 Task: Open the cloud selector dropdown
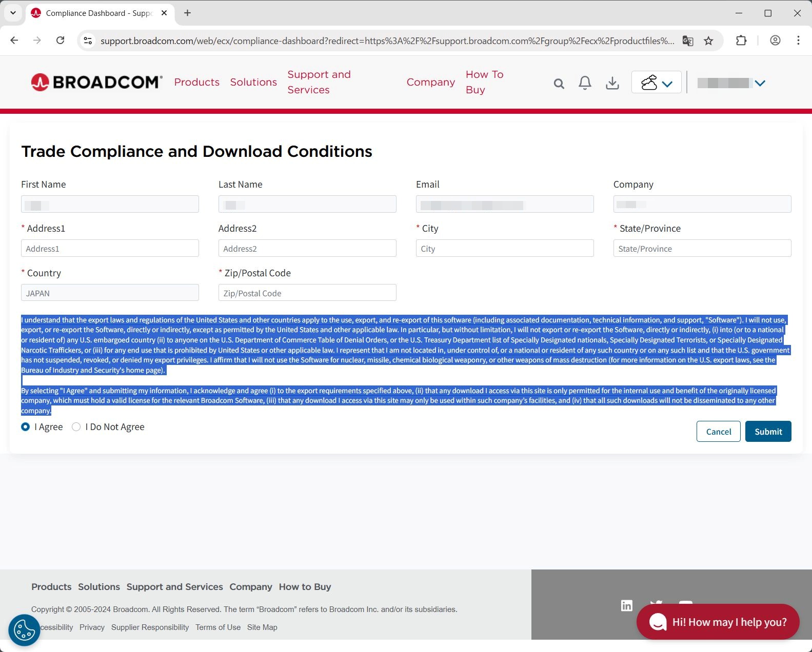(657, 83)
